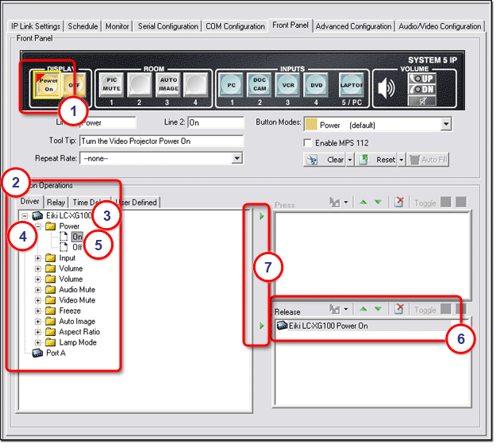Viewport: 500px width, 448px height.
Task: Open the Repeat Rate dropdown
Action: click(237, 158)
